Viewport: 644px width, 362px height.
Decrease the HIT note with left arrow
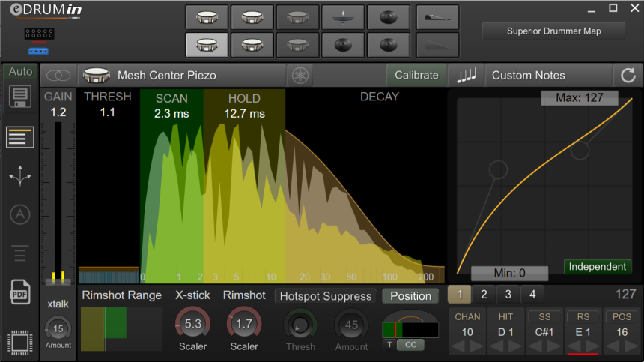497,347
